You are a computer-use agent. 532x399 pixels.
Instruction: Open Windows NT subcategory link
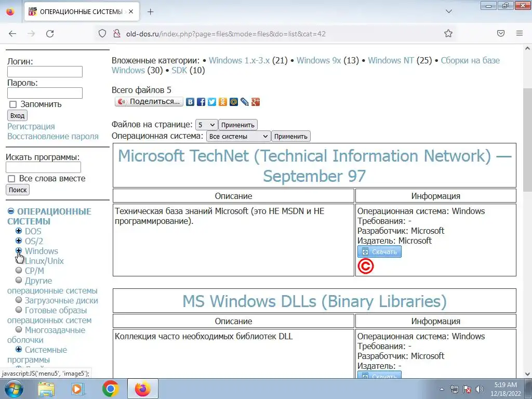[x=391, y=60]
